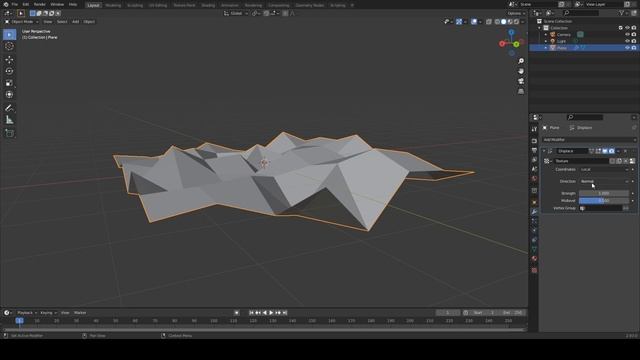The height and width of the screenshot is (360, 640).
Task: Pick the Rotate tool
Action: [9, 71]
